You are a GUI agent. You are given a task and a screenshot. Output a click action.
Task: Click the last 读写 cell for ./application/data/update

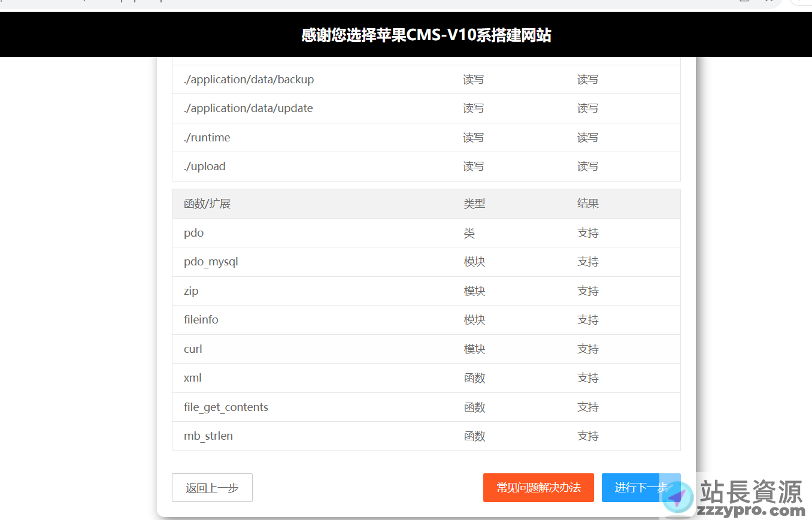[x=587, y=108]
